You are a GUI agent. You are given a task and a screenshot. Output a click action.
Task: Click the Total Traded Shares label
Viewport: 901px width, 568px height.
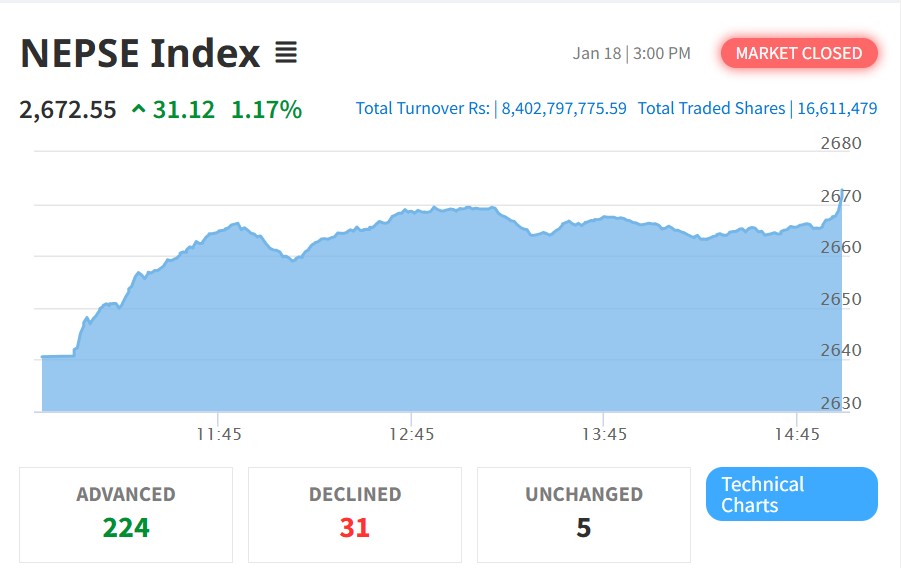coord(711,108)
